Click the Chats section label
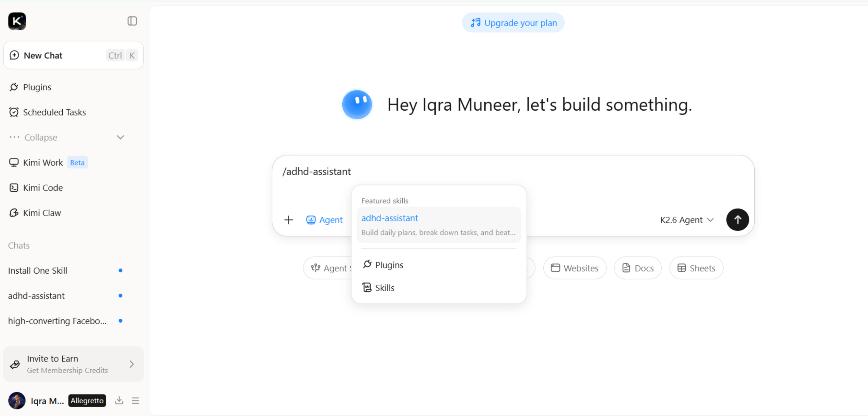 click(x=19, y=246)
